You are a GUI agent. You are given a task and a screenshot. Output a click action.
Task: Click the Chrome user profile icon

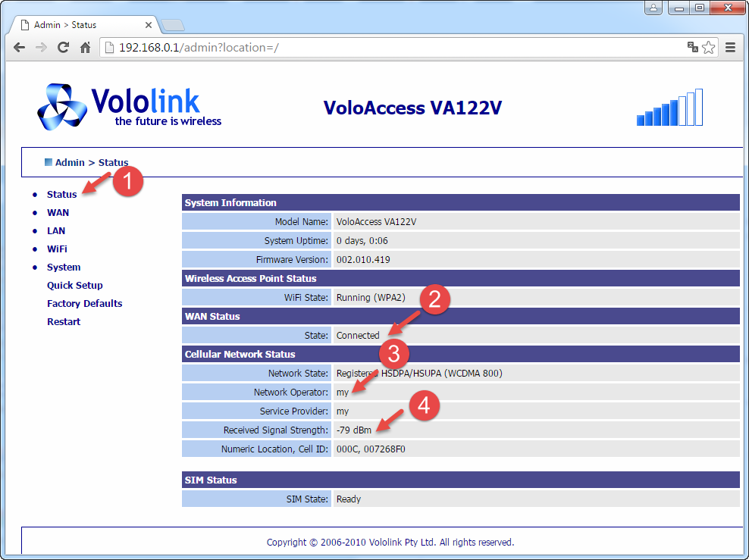tap(653, 8)
